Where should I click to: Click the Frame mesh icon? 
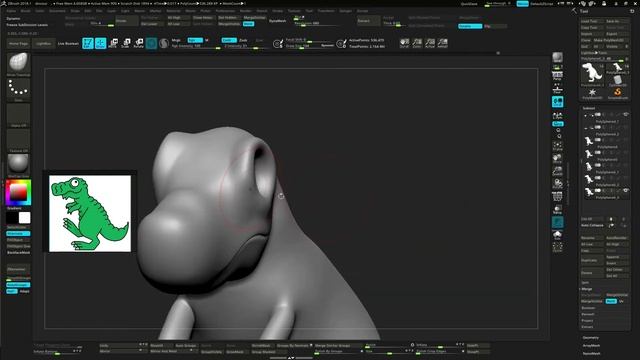pos(557,146)
